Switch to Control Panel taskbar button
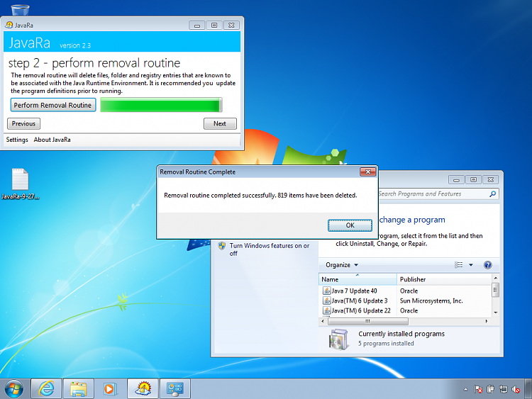Viewport: 532px width, 399px height. click(175, 388)
